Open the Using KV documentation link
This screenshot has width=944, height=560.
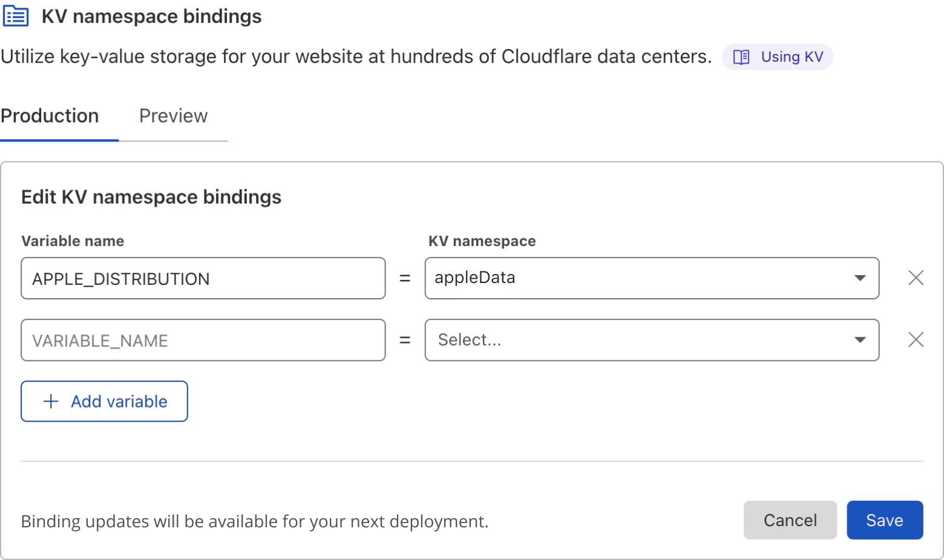point(792,57)
